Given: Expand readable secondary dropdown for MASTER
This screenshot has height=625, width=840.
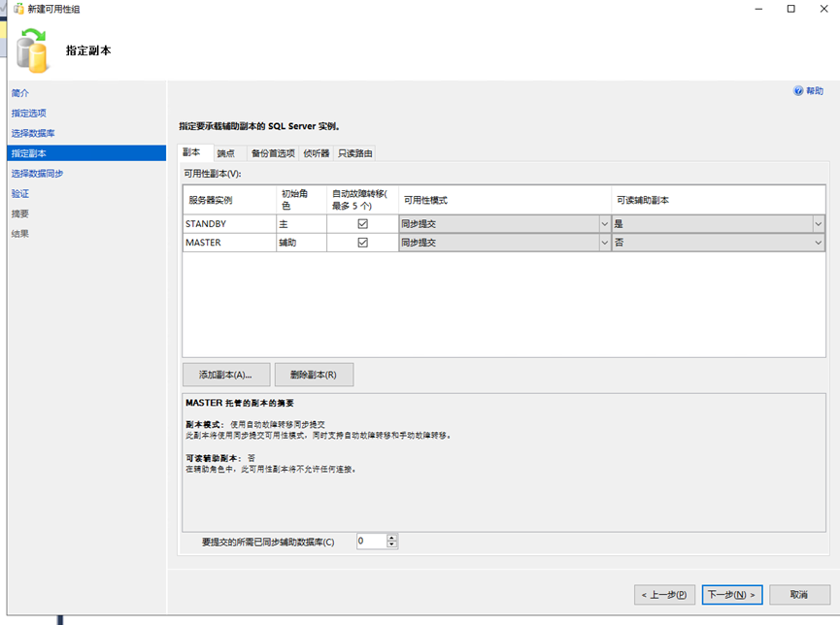Looking at the screenshot, I should click(818, 243).
